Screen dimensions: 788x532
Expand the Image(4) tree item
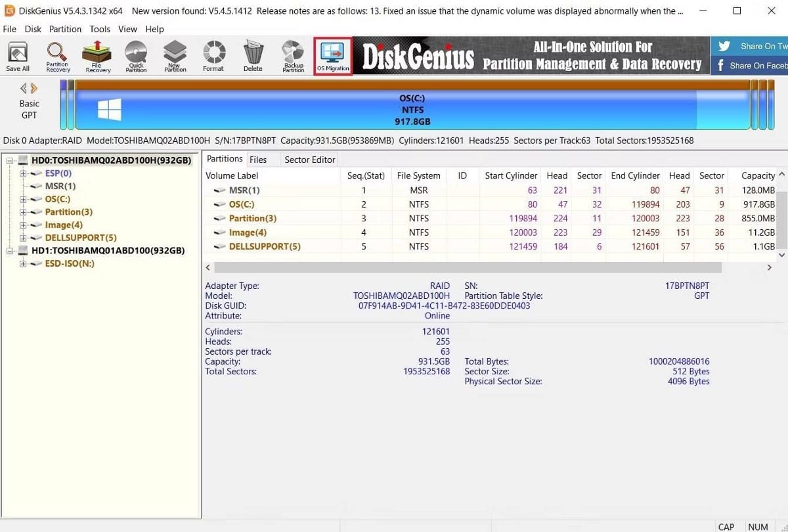point(22,225)
